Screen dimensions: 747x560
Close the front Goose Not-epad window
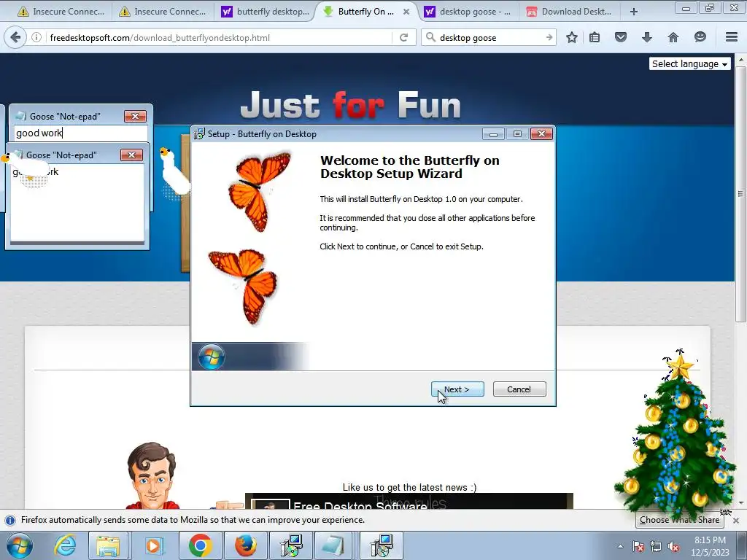point(131,155)
